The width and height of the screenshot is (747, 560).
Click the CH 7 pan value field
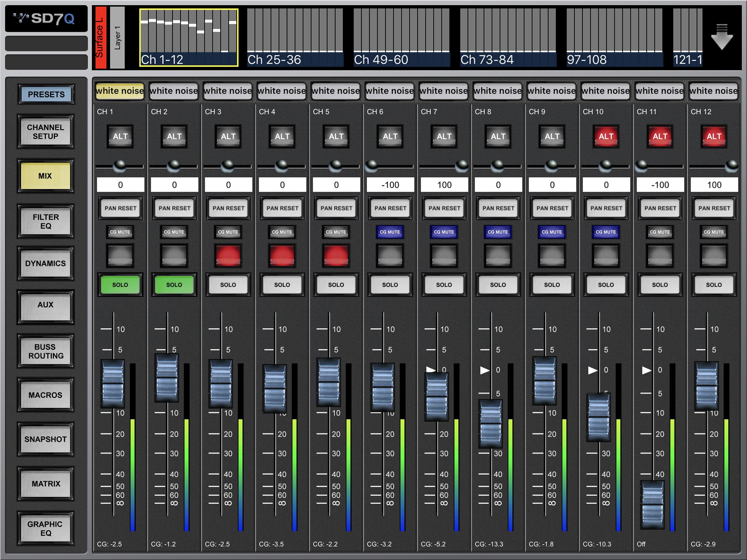click(x=444, y=185)
